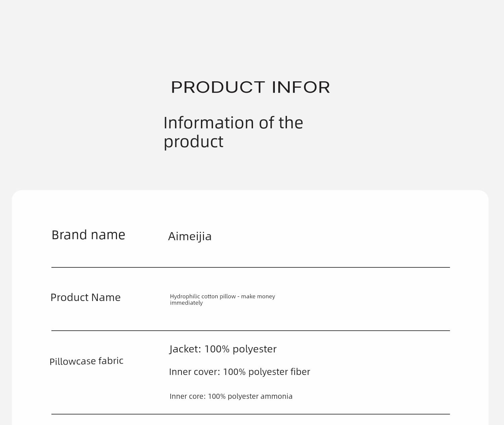Click the lone word 'product' in subtitle

pyautogui.click(x=193, y=142)
